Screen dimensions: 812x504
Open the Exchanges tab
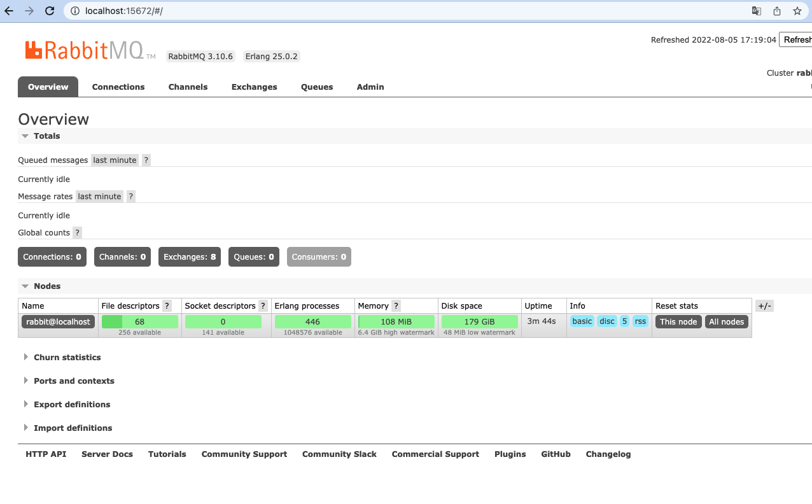(x=255, y=87)
